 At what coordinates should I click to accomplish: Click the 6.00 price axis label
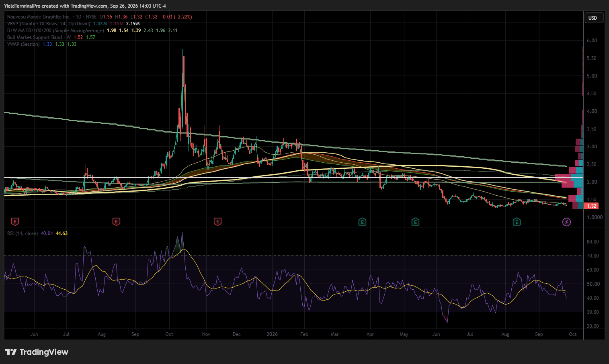[592, 41]
